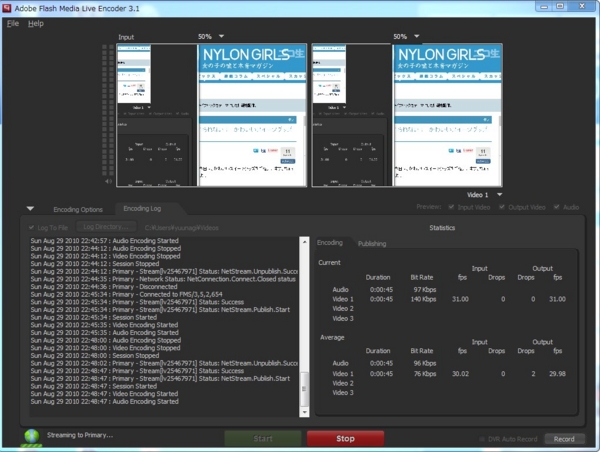Toggle the Audio preview checkbox
The image size is (600, 452).
click(556, 207)
